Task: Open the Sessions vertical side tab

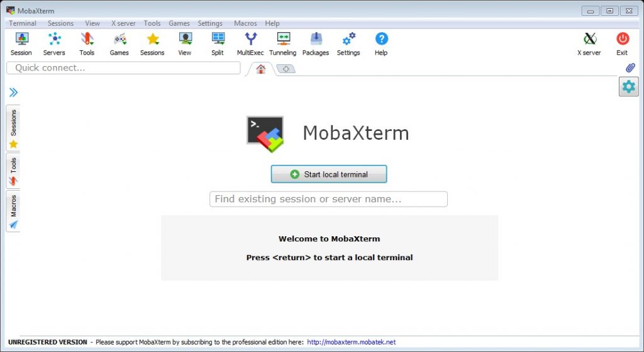Action: tap(13, 128)
